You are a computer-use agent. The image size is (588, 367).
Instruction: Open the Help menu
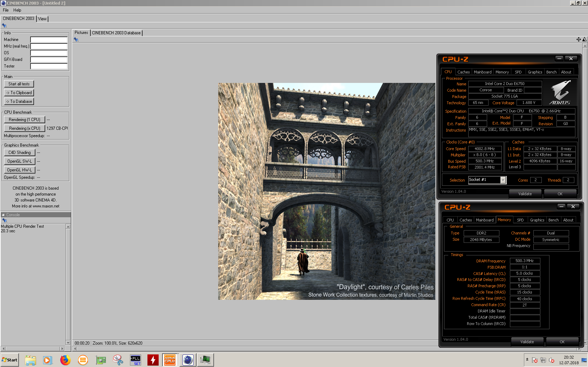coord(17,10)
